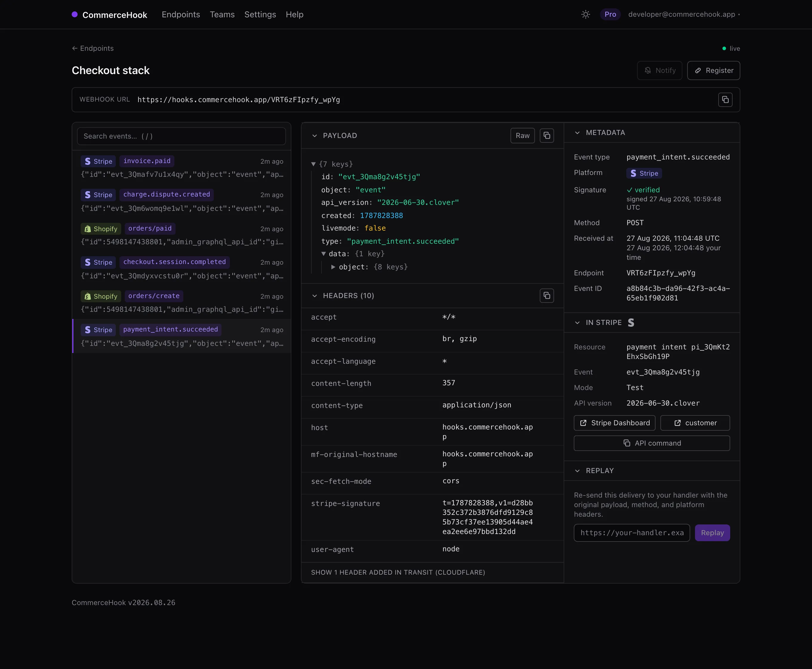Click the verified signature status
The image size is (812, 669).
(x=643, y=190)
